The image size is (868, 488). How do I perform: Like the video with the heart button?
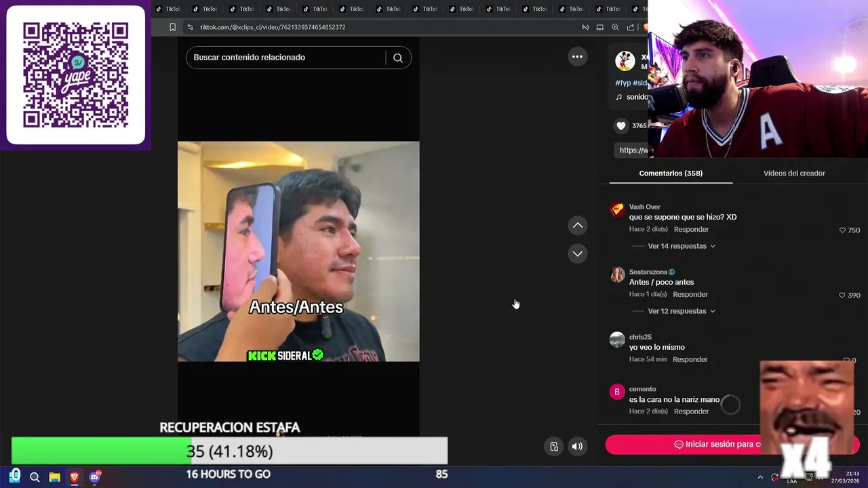pyautogui.click(x=621, y=125)
